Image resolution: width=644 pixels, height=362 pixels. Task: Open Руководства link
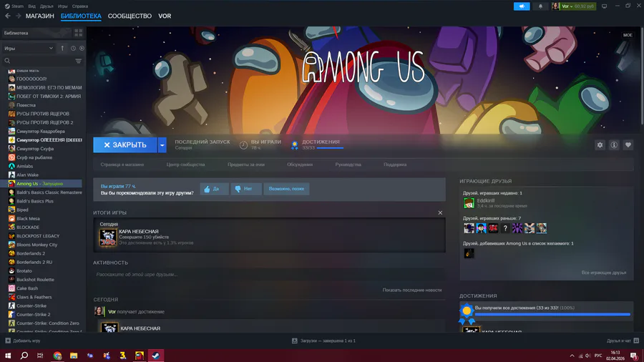coord(348,165)
